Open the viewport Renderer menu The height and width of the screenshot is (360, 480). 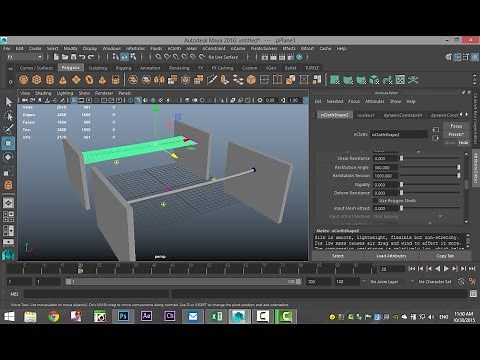coord(104,93)
